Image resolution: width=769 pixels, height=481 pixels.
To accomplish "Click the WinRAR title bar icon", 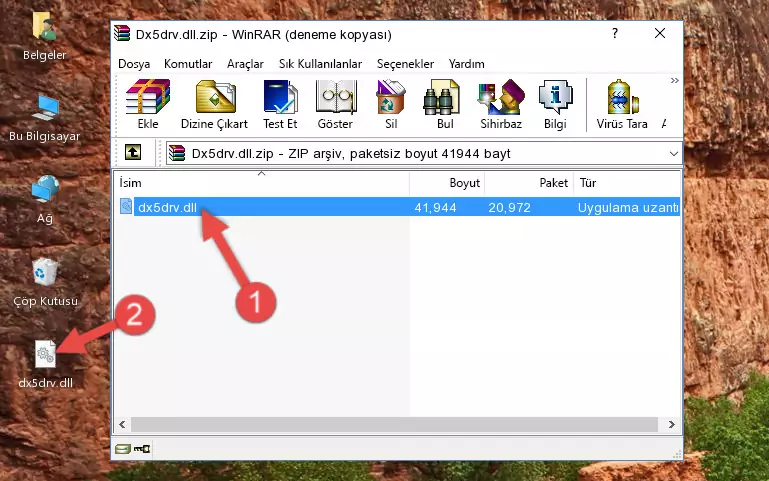I will click(x=123, y=34).
